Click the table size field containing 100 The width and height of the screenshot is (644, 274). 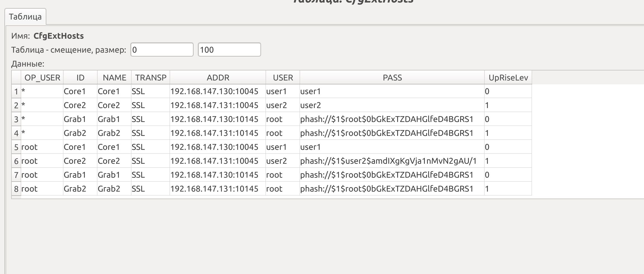pos(229,50)
